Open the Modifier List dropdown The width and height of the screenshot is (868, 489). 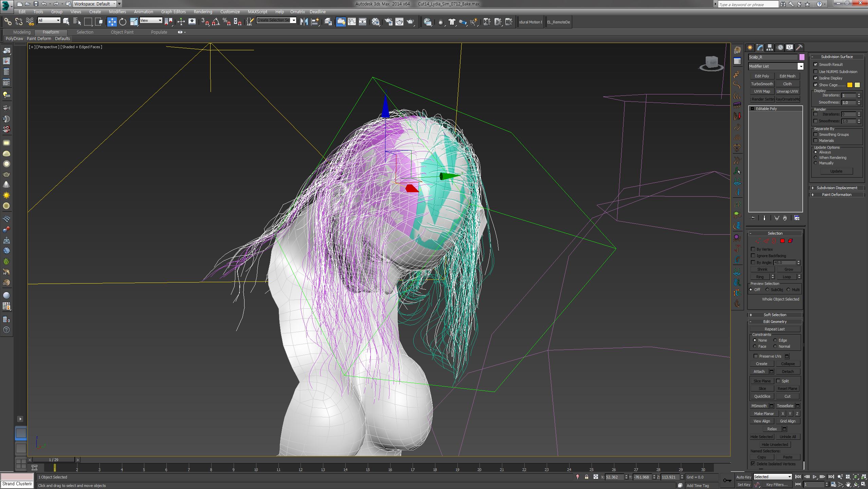(x=800, y=66)
